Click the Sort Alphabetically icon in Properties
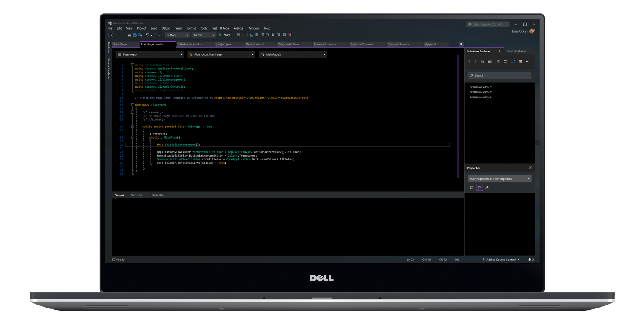 point(480,187)
